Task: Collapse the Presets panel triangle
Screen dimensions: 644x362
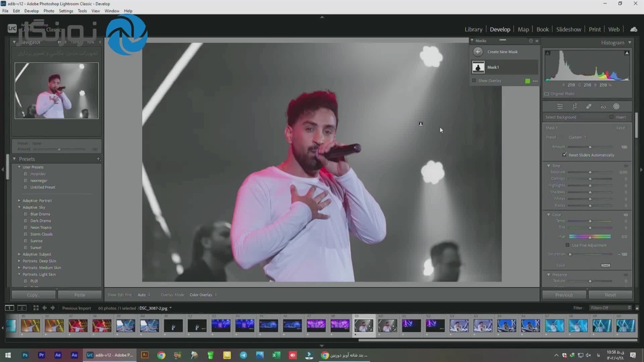Action: 15,159
